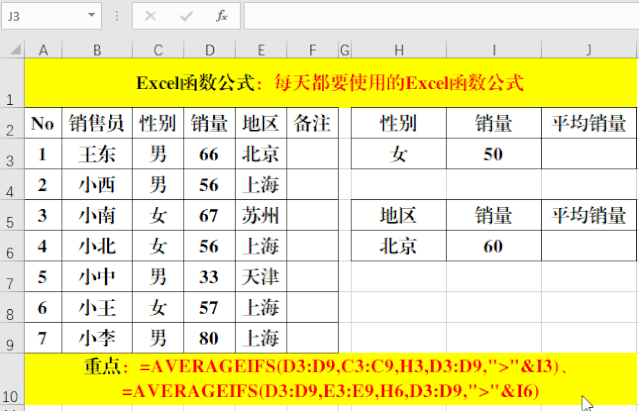The height and width of the screenshot is (411, 639).
Task: Click the cell containing '小李'
Action: point(97,338)
